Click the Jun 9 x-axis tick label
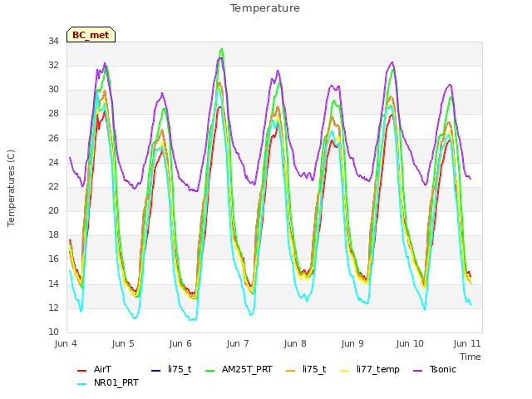Screen dimensions: 532x399 point(352,343)
